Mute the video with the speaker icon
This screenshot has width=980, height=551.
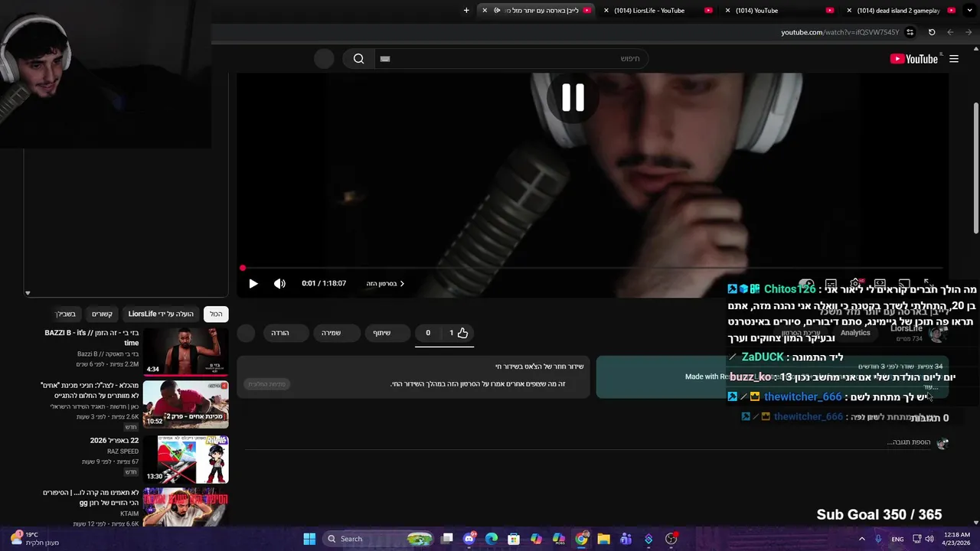coord(279,284)
